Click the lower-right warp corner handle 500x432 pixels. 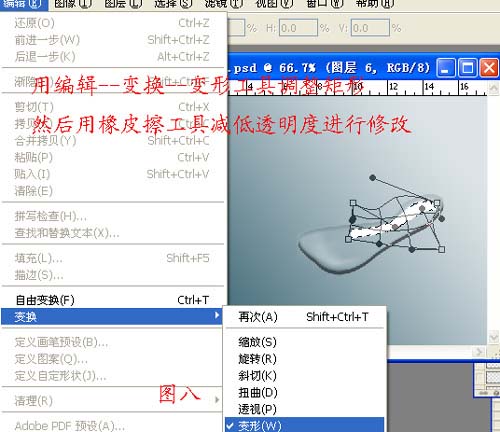441,249
